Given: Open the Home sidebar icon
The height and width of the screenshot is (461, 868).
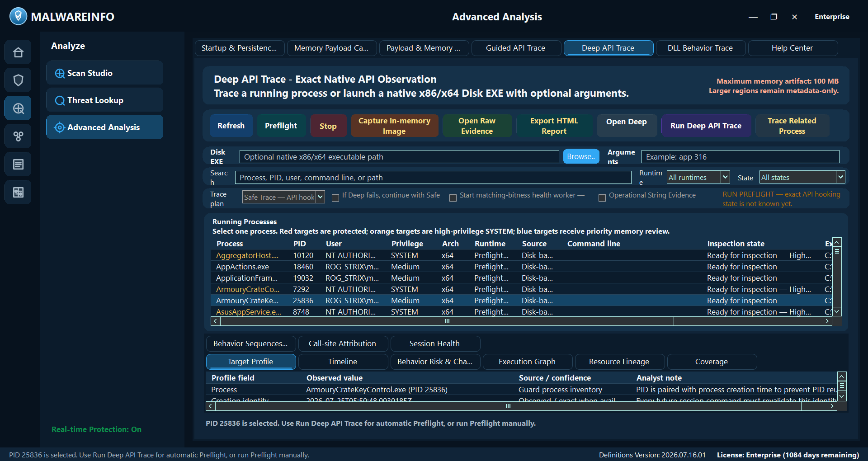Looking at the screenshot, I should [x=18, y=52].
